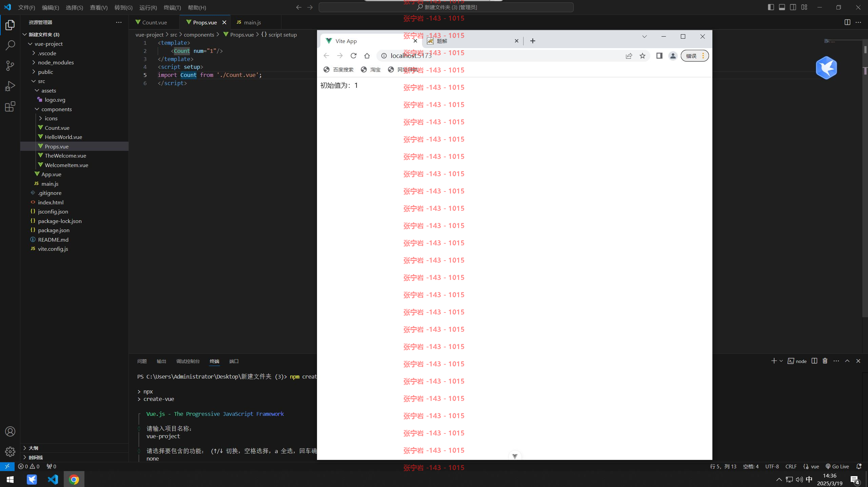Click split terminal icon
868x487 pixels.
click(x=814, y=361)
